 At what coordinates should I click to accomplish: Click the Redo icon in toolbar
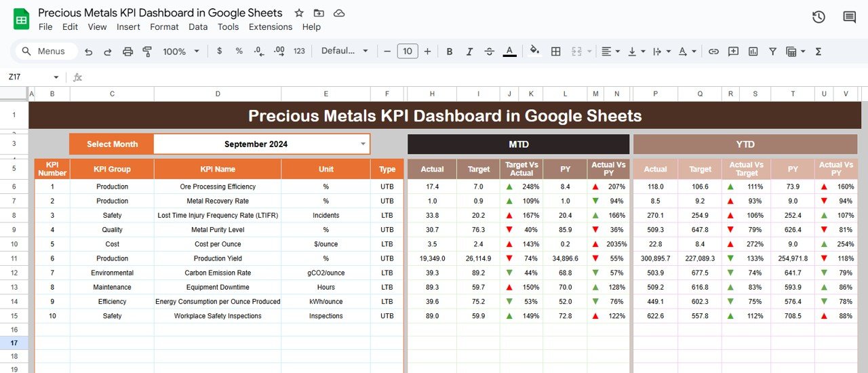point(108,52)
